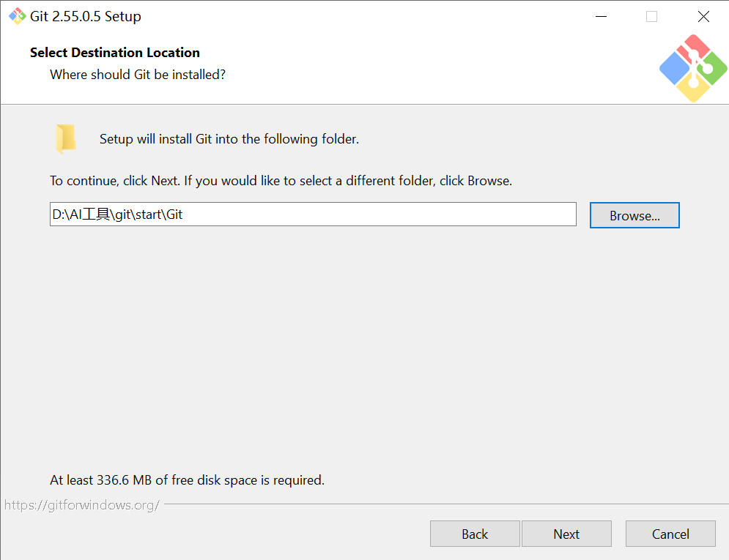Image resolution: width=729 pixels, height=560 pixels.
Task: Click the blue diamond of the Git logo
Action: tap(675, 69)
